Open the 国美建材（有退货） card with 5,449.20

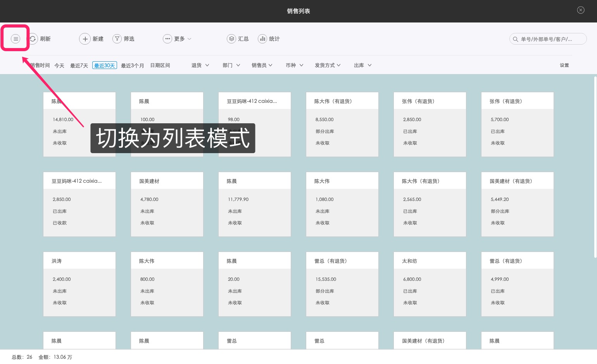pos(518,204)
